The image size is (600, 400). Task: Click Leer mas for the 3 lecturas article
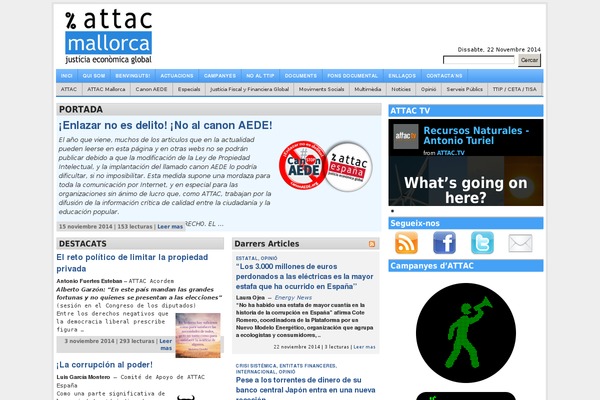[364, 347]
